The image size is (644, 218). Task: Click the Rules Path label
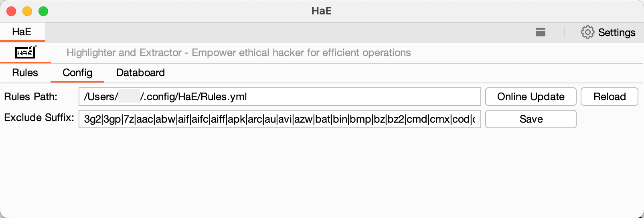point(31,97)
